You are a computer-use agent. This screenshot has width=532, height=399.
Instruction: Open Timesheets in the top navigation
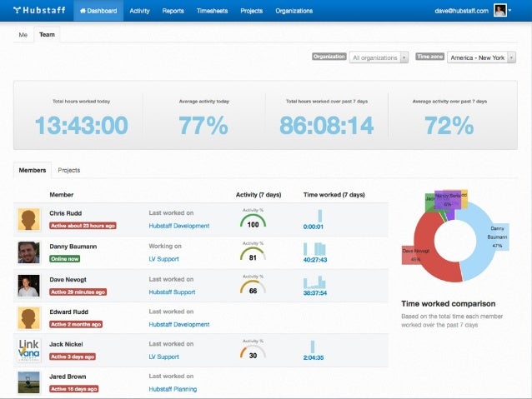point(212,11)
